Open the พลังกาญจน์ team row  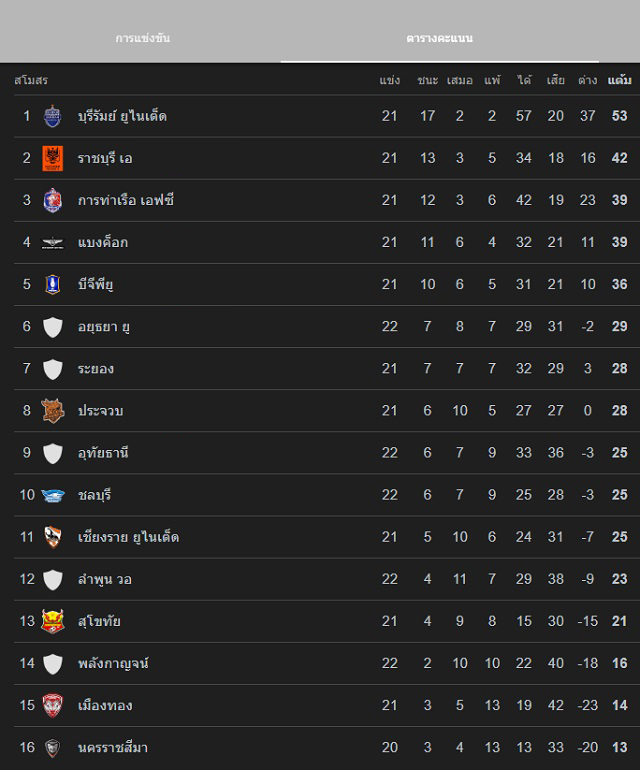click(113, 663)
